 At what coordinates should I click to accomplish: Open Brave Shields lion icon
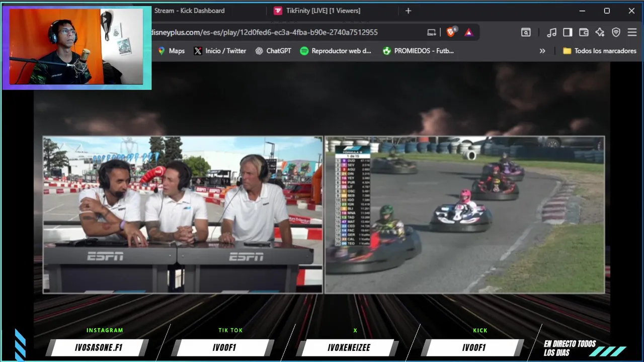coord(451,32)
